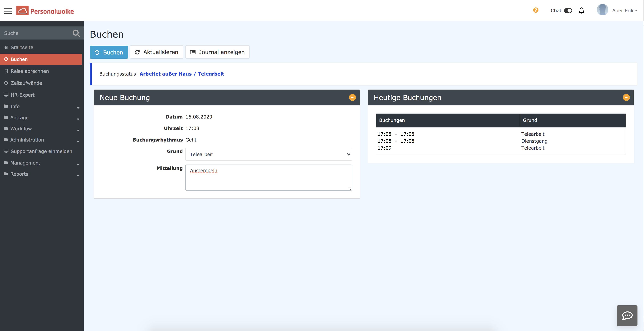The image size is (644, 331).
Task: Click the orange help question mark icon
Action: (x=535, y=10)
